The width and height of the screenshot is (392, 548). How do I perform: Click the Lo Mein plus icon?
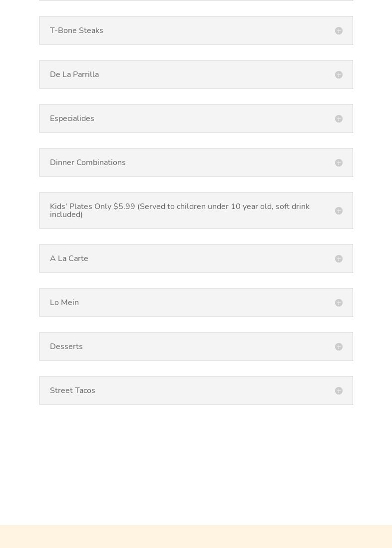point(339,303)
